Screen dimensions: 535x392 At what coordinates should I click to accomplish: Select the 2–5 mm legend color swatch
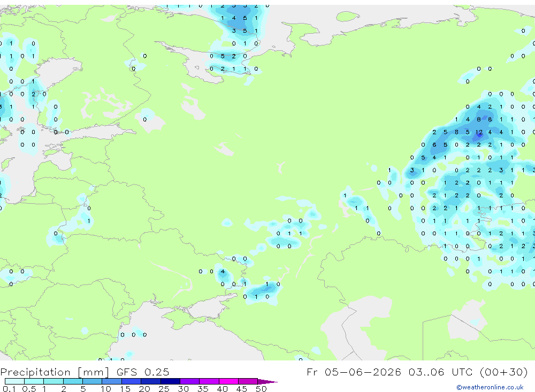click(73, 381)
